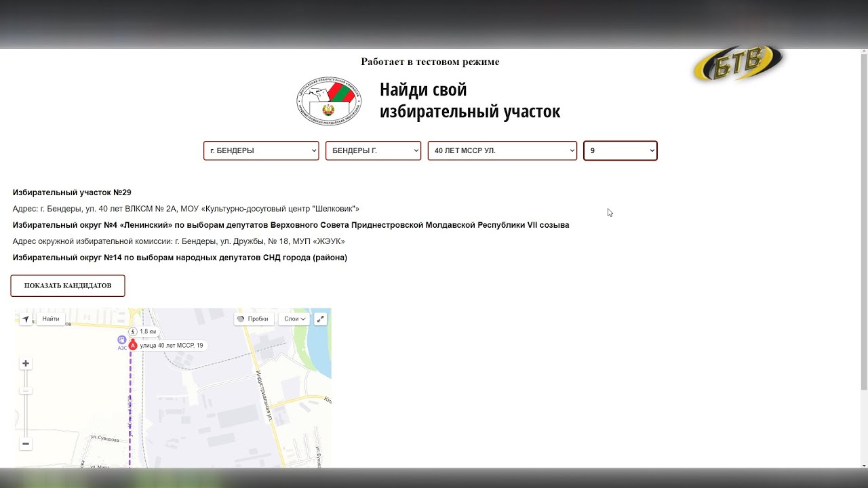Open the БЕНДЕРЫ Г. locality dropdown
Viewport: 868px width, 488px height.
[373, 150]
